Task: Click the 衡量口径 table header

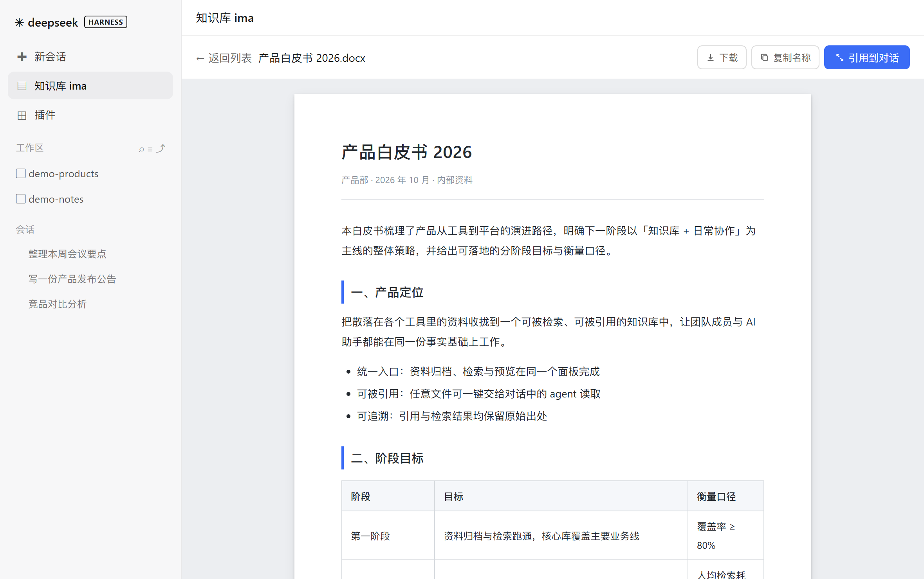Action: 725,496
